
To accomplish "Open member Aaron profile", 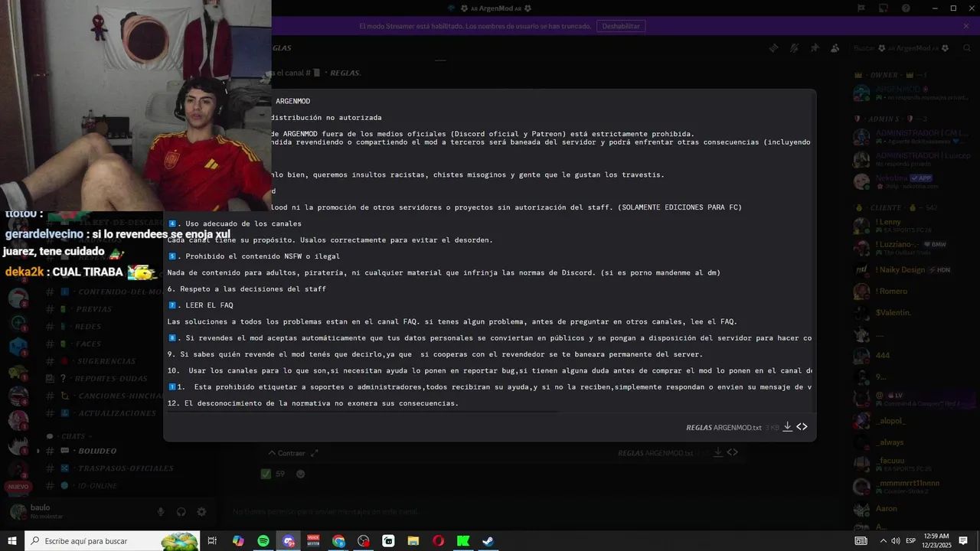I will point(911,508).
